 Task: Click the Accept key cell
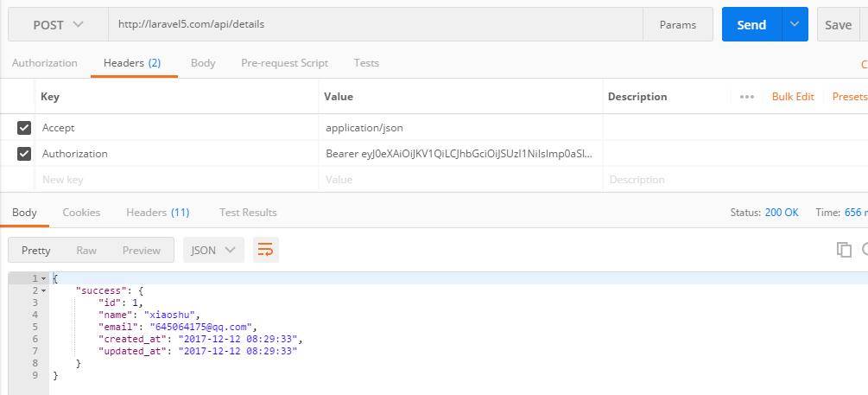click(176, 128)
